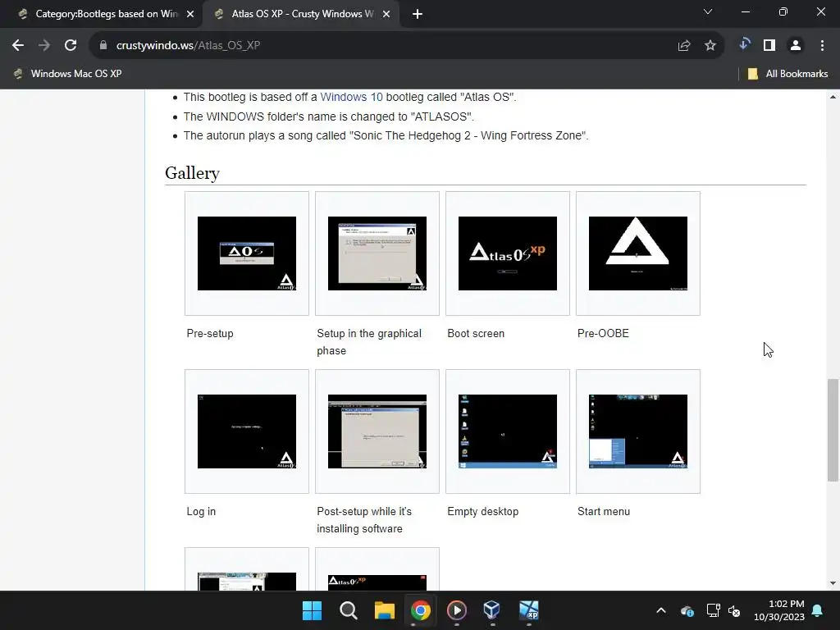Open the Pre-OOBE thumbnail
The width and height of the screenshot is (840, 630).
[x=638, y=253]
